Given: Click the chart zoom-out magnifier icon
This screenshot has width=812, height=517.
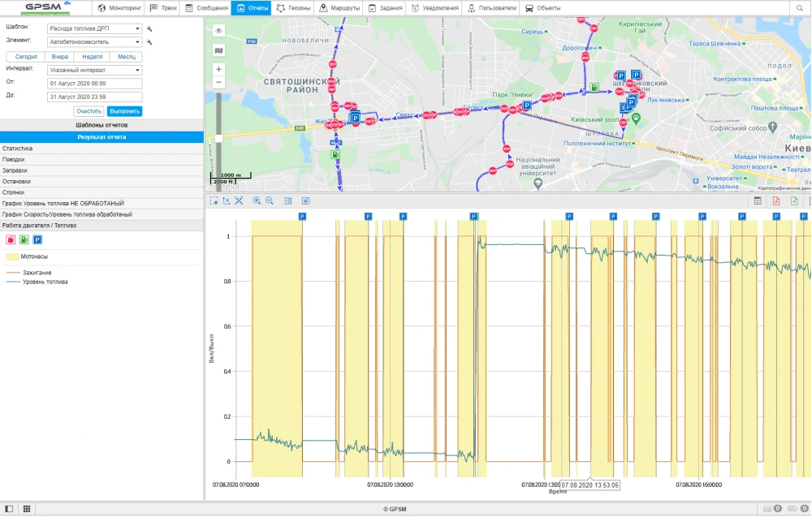Looking at the screenshot, I should pyautogui.click(x=269, y=200).
